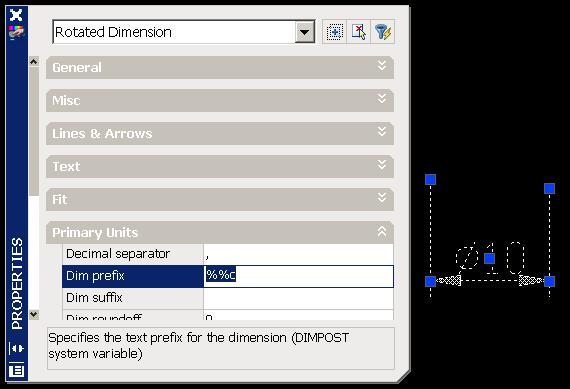
Task: Expand the Lines & Arrows section
Action: (220, 133)
